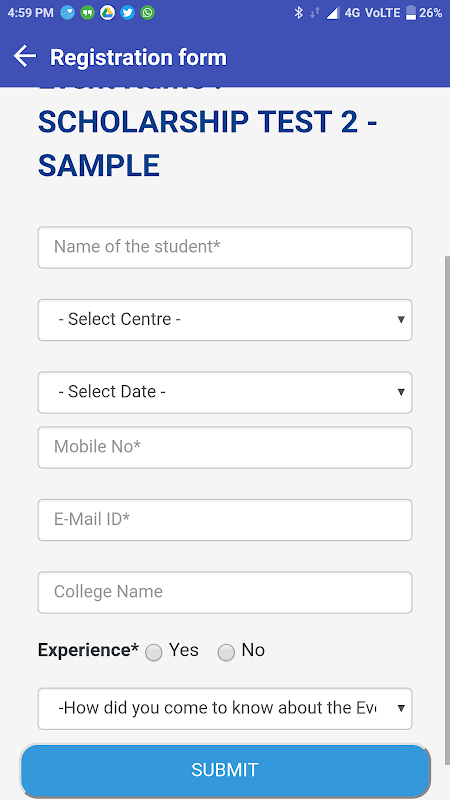The width and height of the screenshot is (450, 800).
Task: Focus the E-Mail ID field
Action: [x=225, y=520]
